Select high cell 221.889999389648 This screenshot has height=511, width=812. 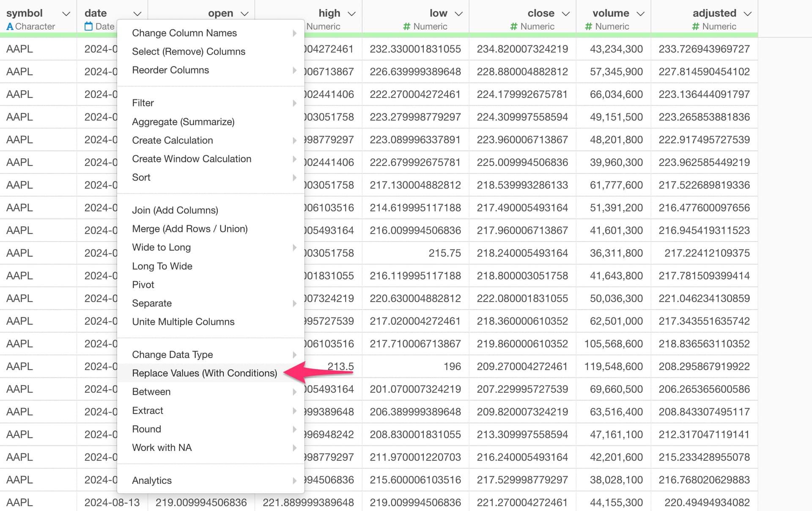coord(308,503)
